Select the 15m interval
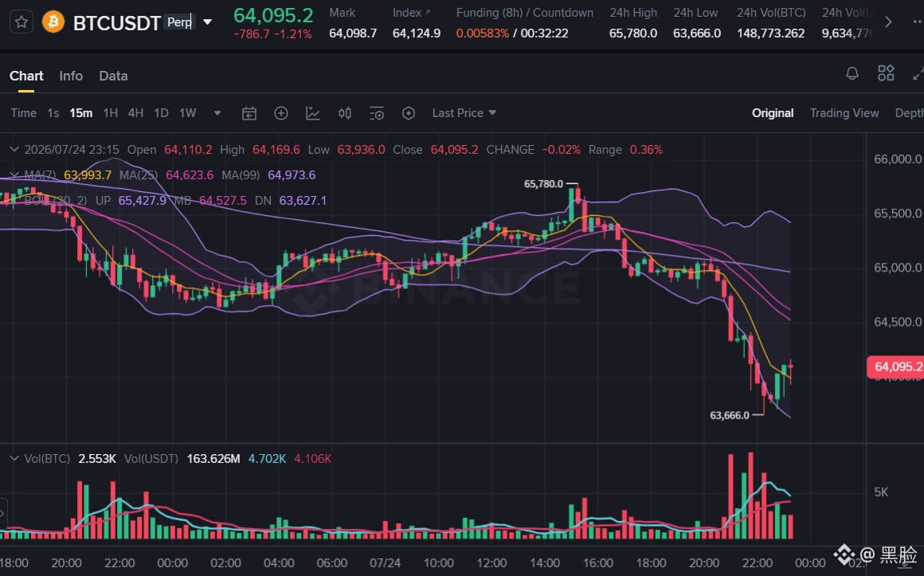The height and width of the screenshot is (576, 924). (x=80, y=113)
